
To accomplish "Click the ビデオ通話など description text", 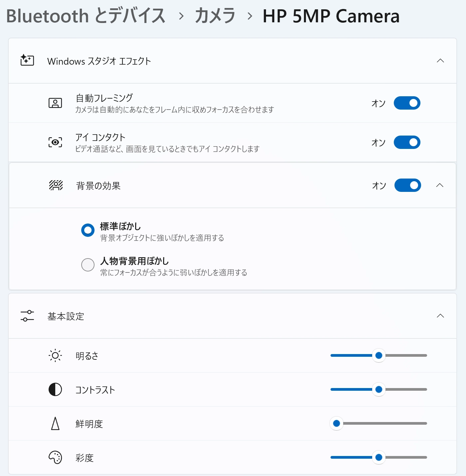I will (167, 149).
